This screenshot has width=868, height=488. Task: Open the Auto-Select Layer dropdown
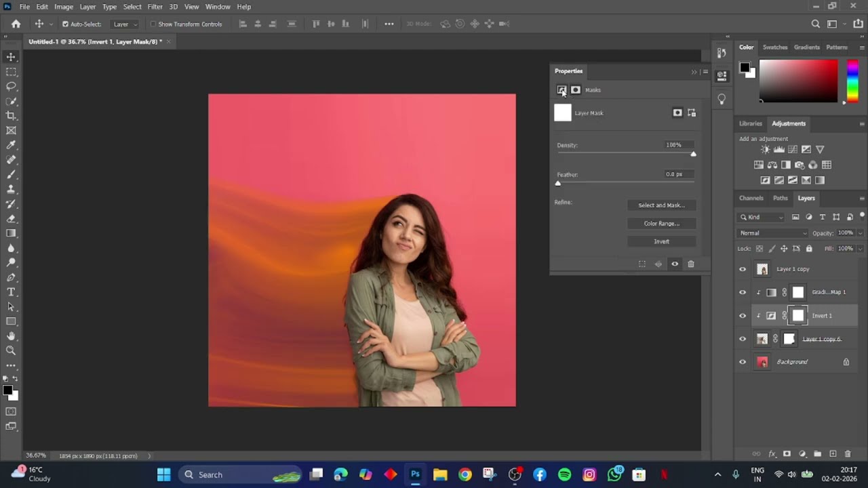pyautogui.click(x=125, y=24)
